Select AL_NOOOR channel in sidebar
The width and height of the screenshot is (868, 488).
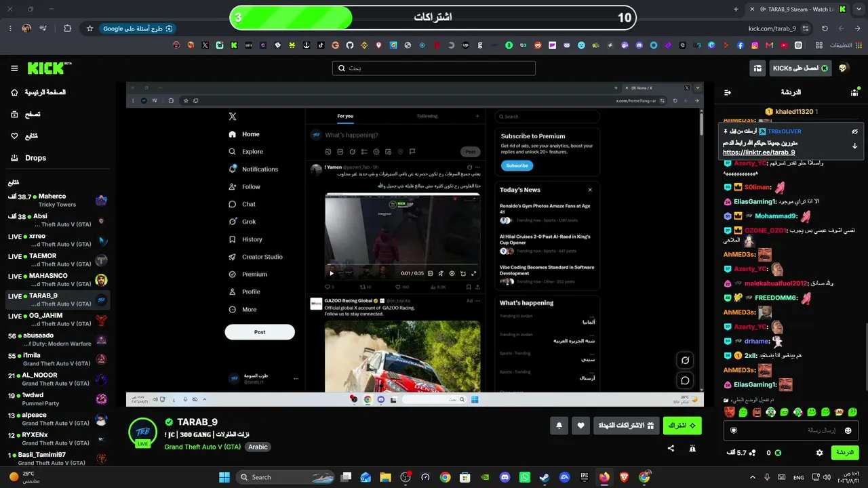(x=57, y=379)
